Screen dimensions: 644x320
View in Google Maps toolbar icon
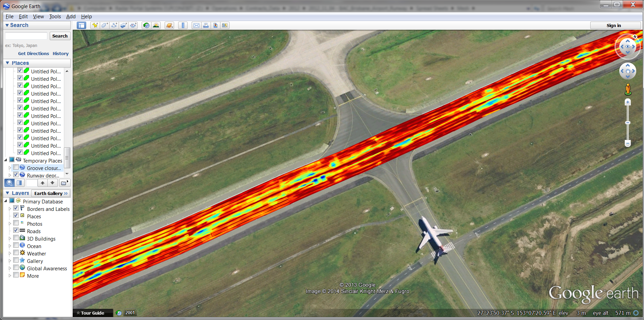pos(224,25)
